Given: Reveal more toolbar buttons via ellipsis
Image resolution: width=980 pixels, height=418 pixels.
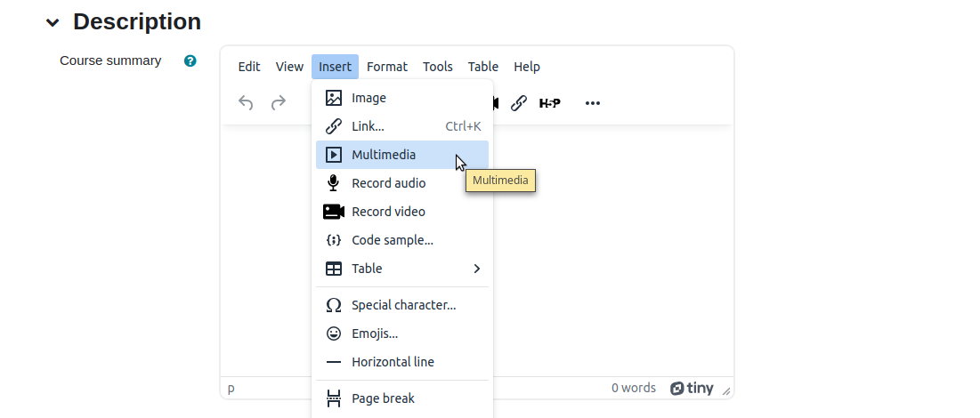Looking at the screenshot, I should pyautogui.click(x=593, y=103).
